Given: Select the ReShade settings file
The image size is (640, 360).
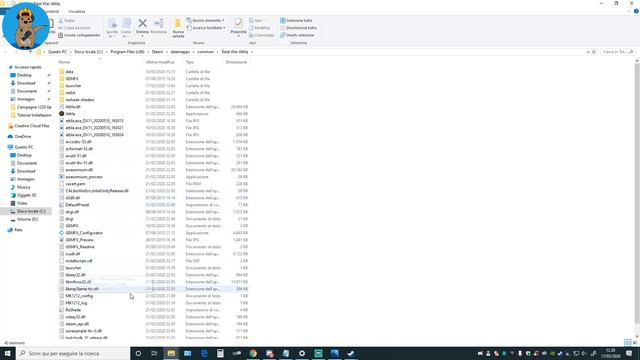Looking at the screenshot, I should [70, 310].
